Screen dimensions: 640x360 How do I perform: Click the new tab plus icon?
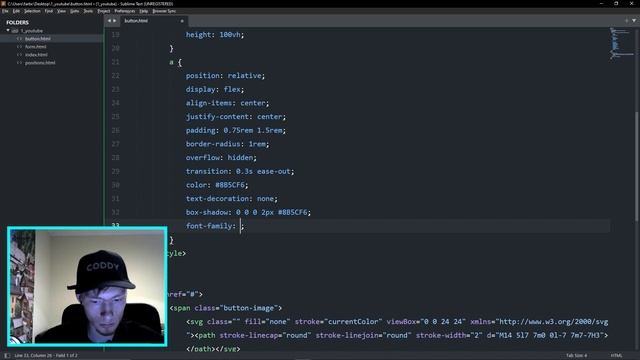coord(627,20)
